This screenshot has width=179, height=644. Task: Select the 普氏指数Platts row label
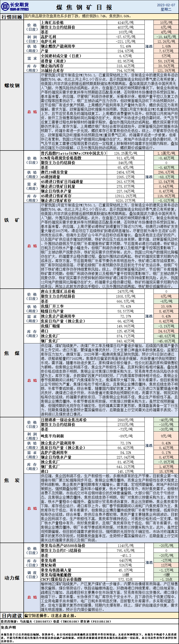click(x=73, y=153)
